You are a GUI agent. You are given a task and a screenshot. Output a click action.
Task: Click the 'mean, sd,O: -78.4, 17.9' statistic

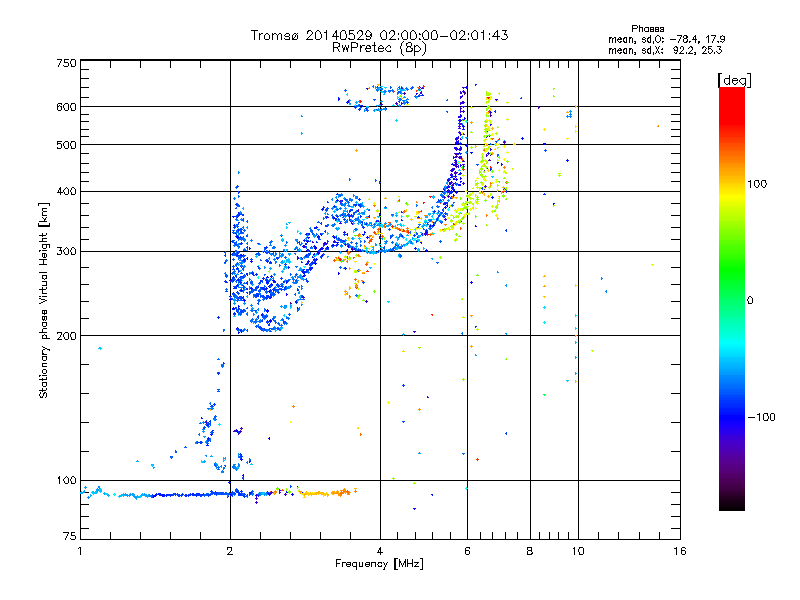(666, 39)
